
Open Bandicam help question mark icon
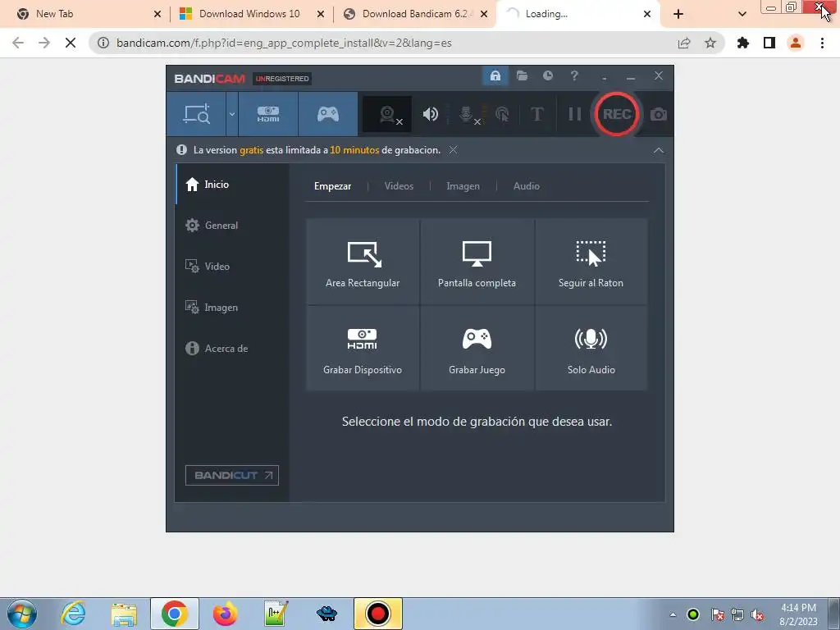574,75
